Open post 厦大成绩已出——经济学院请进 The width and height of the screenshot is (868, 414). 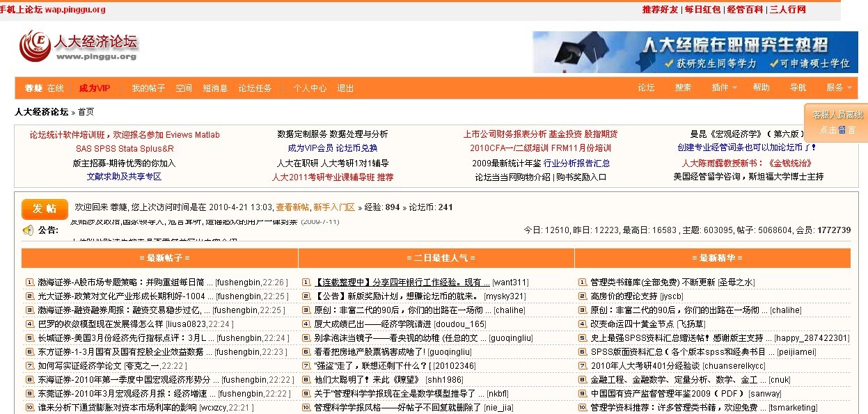[373, 324]
